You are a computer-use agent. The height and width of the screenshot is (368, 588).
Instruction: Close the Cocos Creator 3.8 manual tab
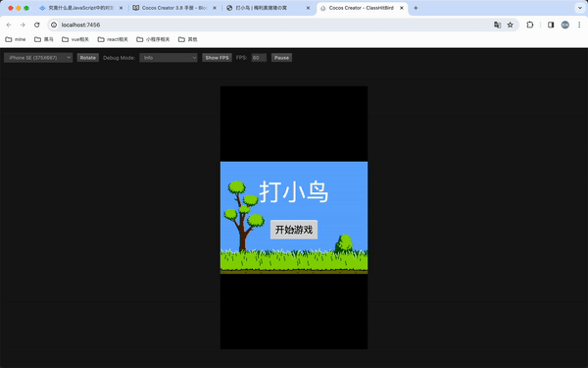coord(215,8)
